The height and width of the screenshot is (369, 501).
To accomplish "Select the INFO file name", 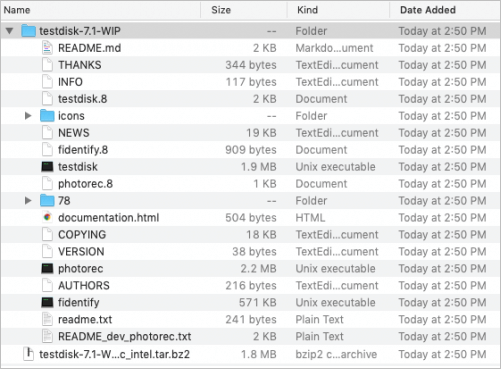I will 70,82.
